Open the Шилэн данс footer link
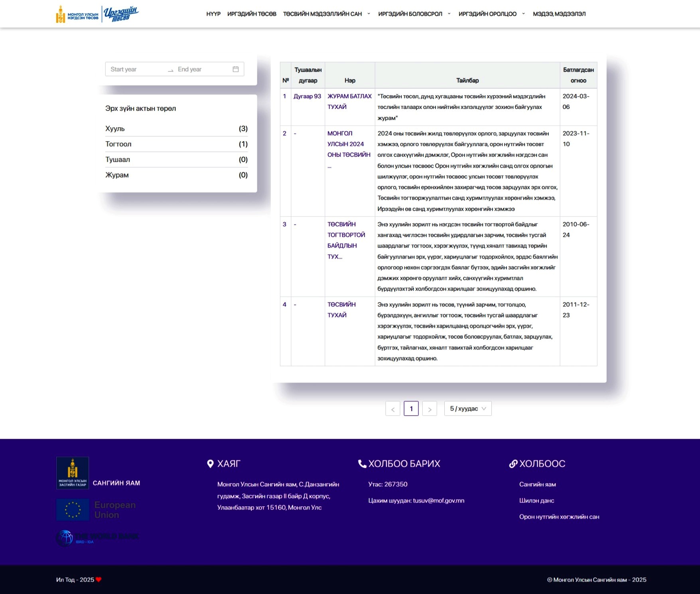This screenshot has height=594, width=700. pyautogui.click(x=536, y=501)
